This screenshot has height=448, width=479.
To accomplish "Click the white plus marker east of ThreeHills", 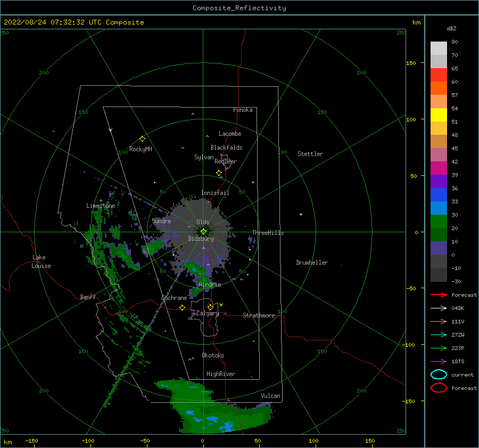I will 301,214.
